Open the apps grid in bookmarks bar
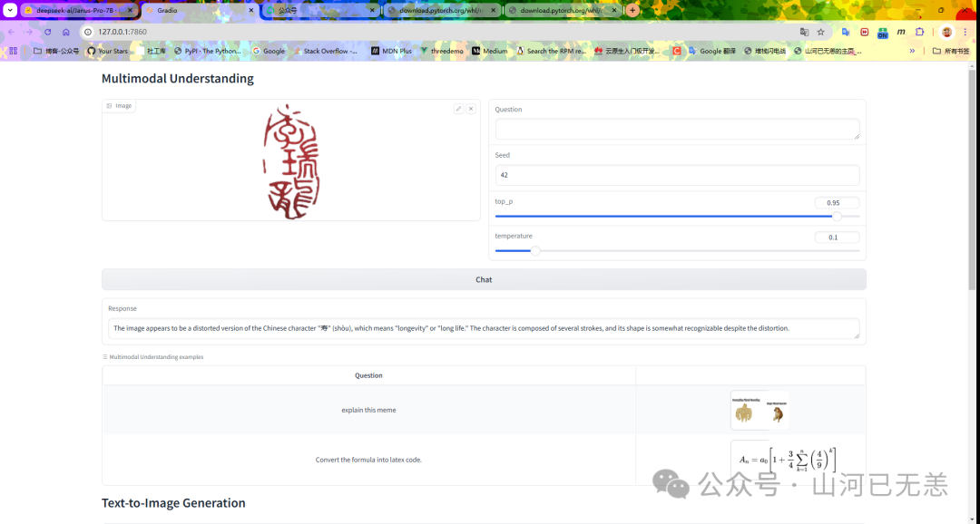Image resolution: width=980 pixels, height=524 pixels. tap(13, 51)
